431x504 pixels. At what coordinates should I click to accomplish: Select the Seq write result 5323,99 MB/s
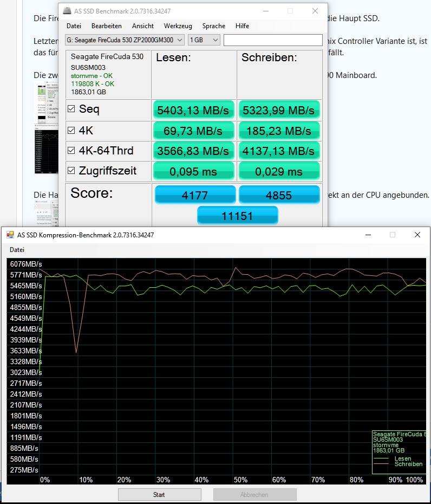click(278, 110)
